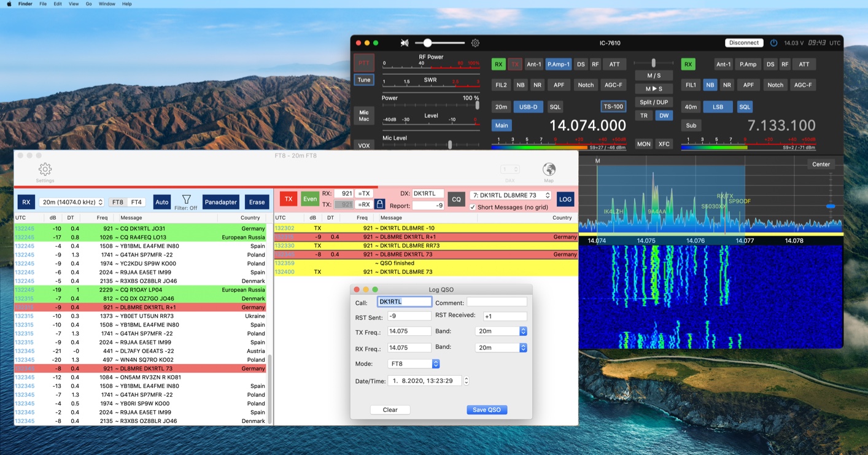868x455 pixels.
Task: Open FT8 settings with the gear icon
Action: click(45, 170)
